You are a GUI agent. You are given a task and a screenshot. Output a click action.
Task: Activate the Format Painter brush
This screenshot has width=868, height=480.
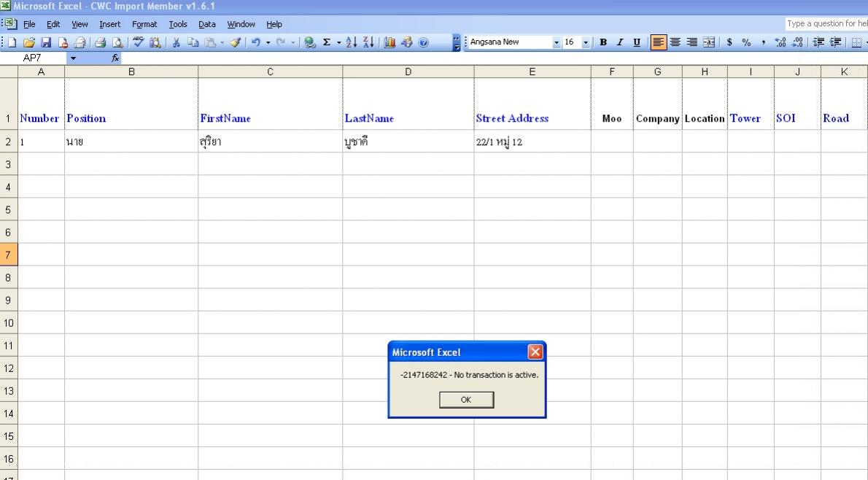coord(236,42)
